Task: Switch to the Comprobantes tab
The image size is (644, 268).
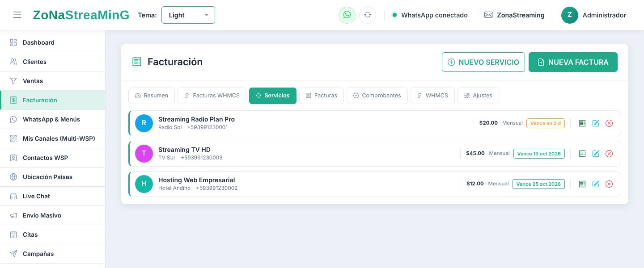Action: (377, 96)
